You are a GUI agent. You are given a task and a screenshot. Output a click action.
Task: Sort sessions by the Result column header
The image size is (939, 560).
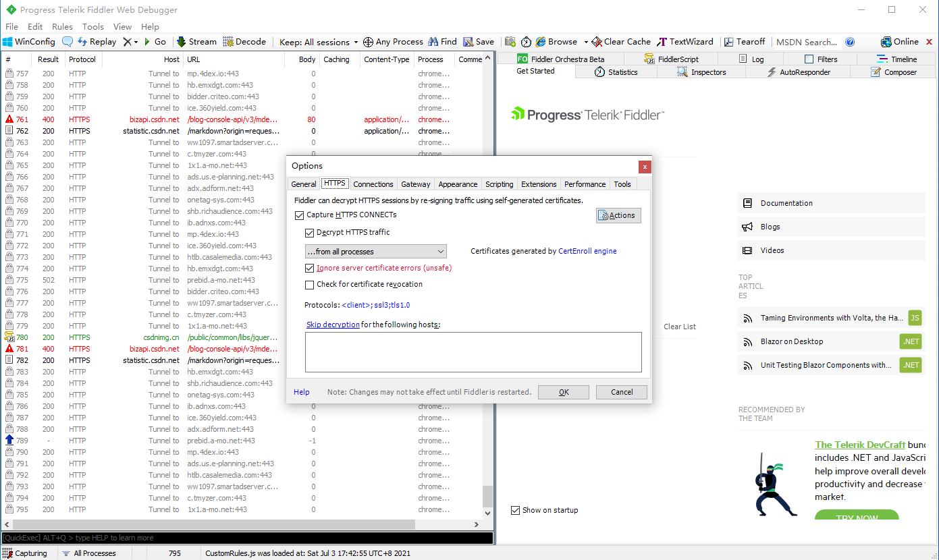(x=49, y=59)
